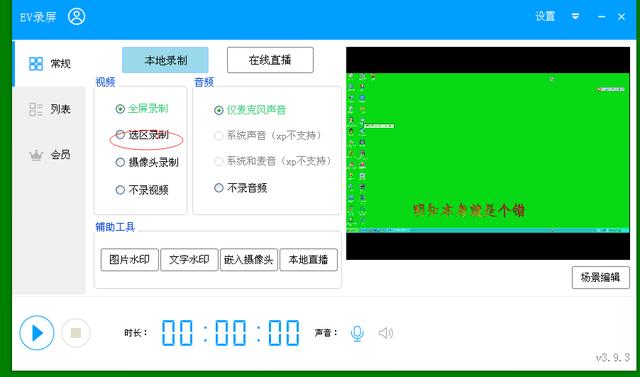Select 仅麦克风声音 audio option
Screen dimensions: 640x377
[x=250, y=110]
